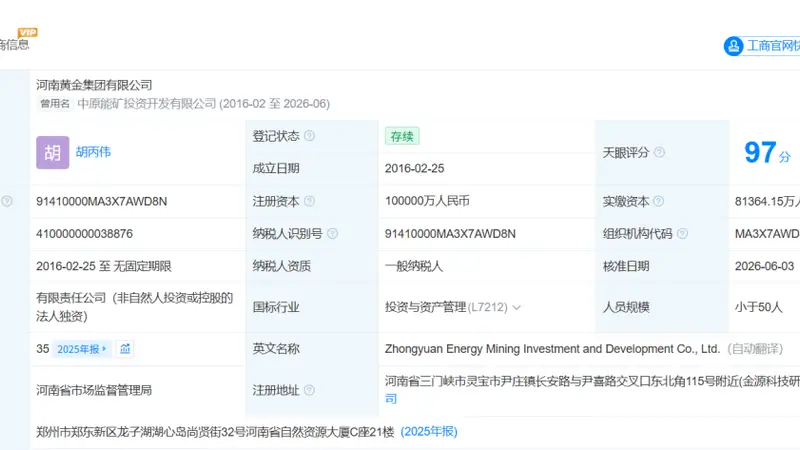The width and height of the screenshot is (800, 450).
Task: Open the 2025年报 tag next to 35
Action: click(82, 349)
